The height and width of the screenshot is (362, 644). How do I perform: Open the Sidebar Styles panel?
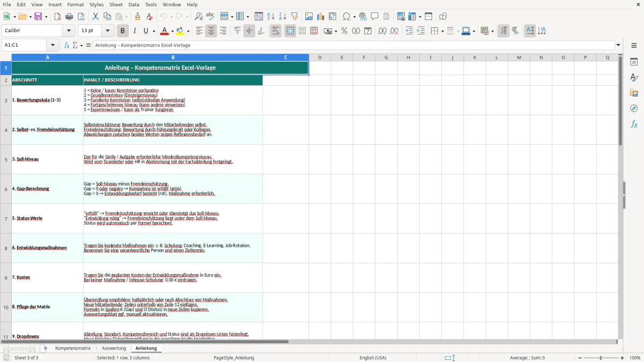[634, 78]
